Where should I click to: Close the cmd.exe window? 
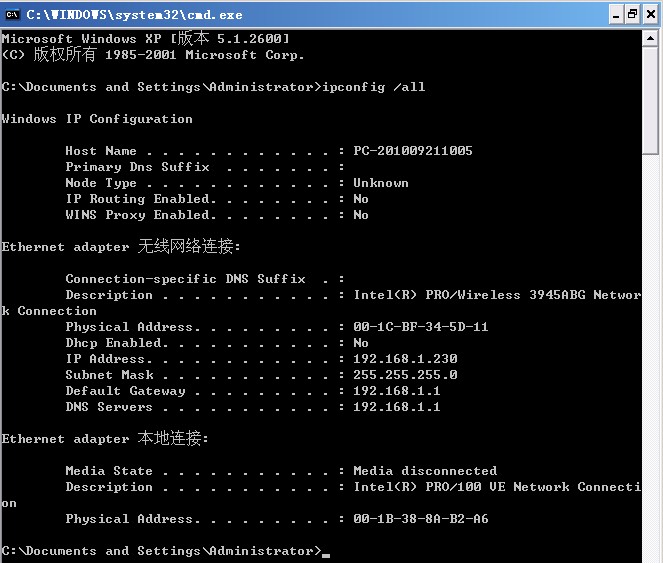650,14
